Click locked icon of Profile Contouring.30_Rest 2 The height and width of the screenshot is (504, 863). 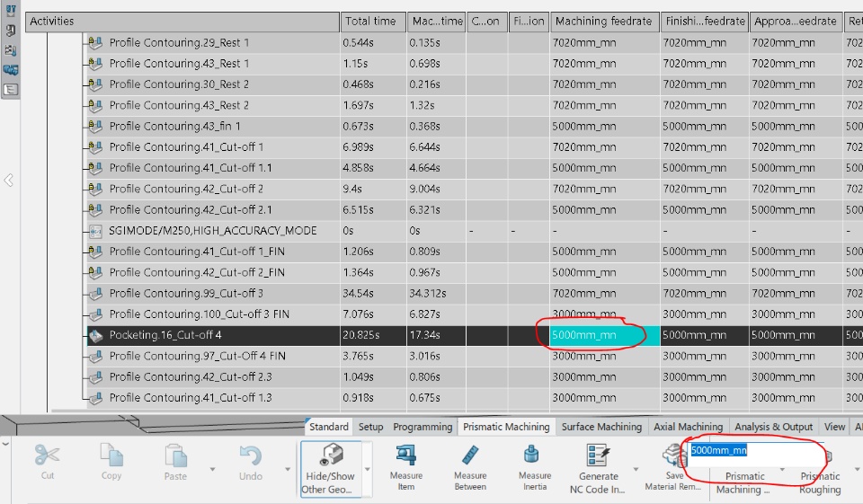(x=95, y=84)
